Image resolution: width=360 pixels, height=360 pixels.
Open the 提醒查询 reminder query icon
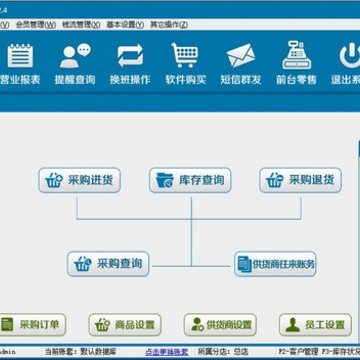point(75,63)
